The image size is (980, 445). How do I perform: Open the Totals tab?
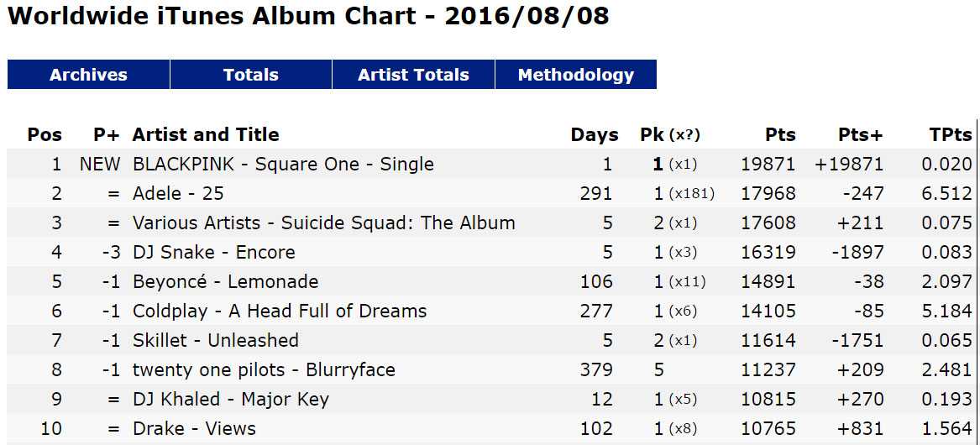pos(250,75)
